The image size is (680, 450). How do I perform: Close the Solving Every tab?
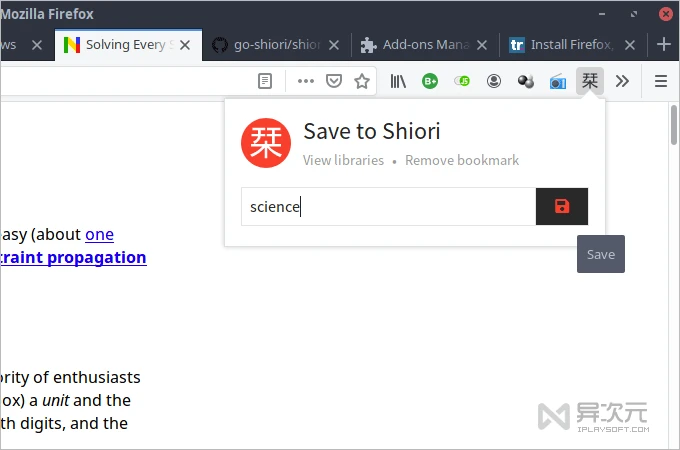[185, 45]
